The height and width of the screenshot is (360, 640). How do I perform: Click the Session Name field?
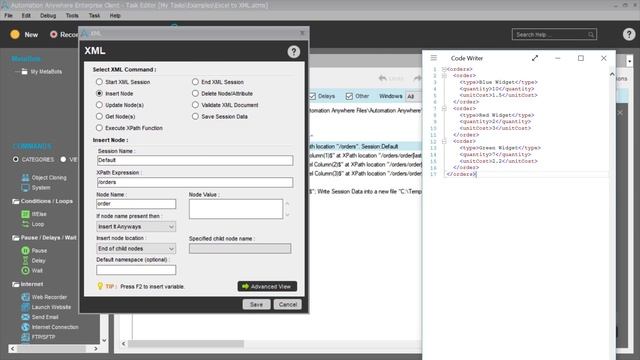[x=195, y=160]
